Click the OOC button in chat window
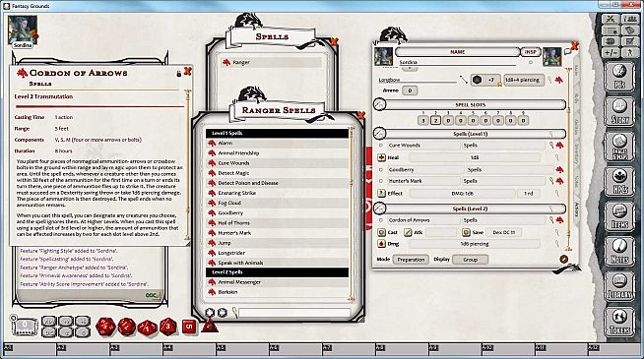Image resolution: width=644 pixels, height=359 pixels. coord(152,295)
